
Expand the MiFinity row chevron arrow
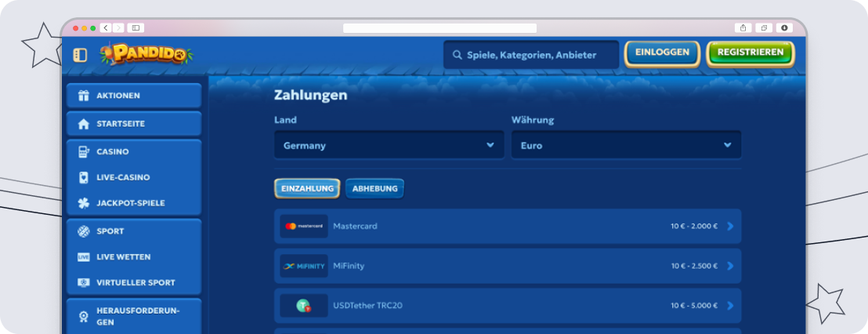[730, 266]
